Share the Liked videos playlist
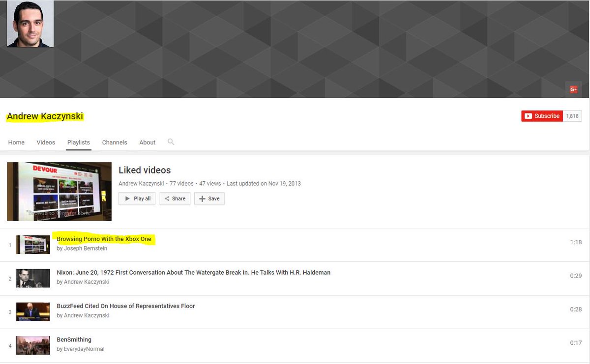The height and width of the screenshot is (364, 590). [x=175, y=198]
